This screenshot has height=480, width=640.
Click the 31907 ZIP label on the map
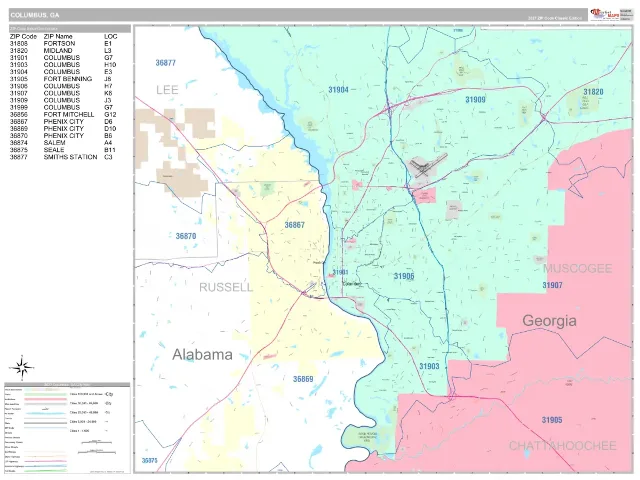(x=552, y=285)
